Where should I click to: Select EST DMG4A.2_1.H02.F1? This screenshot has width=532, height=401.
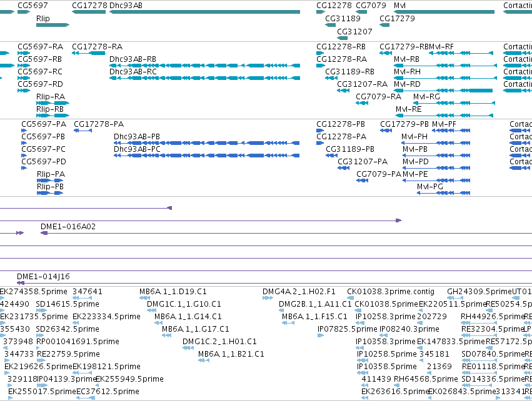point(268,298)
